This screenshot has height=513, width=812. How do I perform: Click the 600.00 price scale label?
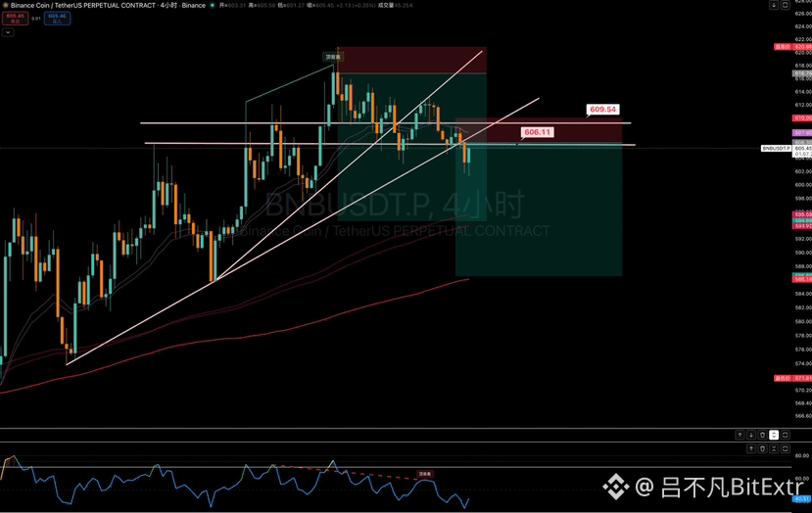tap(803, 185)
